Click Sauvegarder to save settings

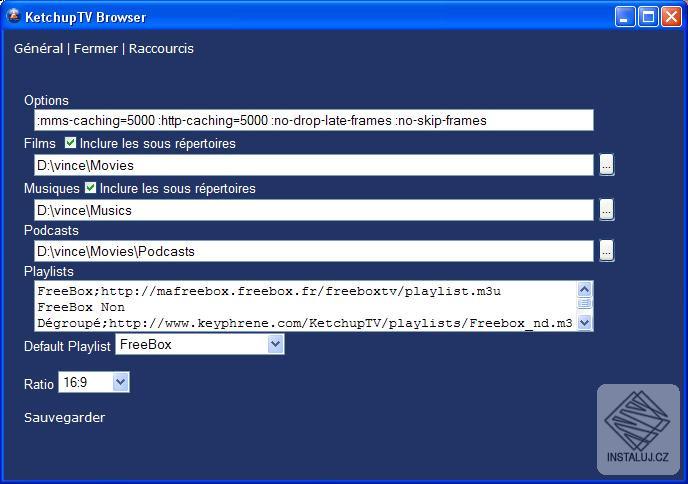[x=64, y=417]
